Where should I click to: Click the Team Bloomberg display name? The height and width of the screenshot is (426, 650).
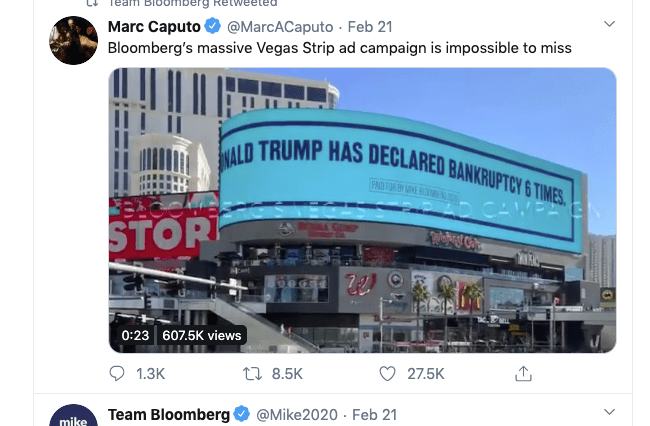click(168, 414)
